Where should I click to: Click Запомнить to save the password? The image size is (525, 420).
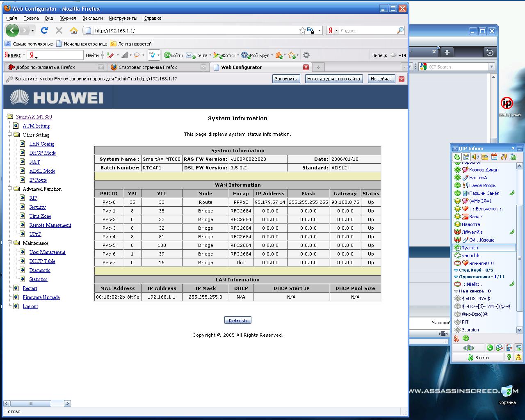[286, 79]
